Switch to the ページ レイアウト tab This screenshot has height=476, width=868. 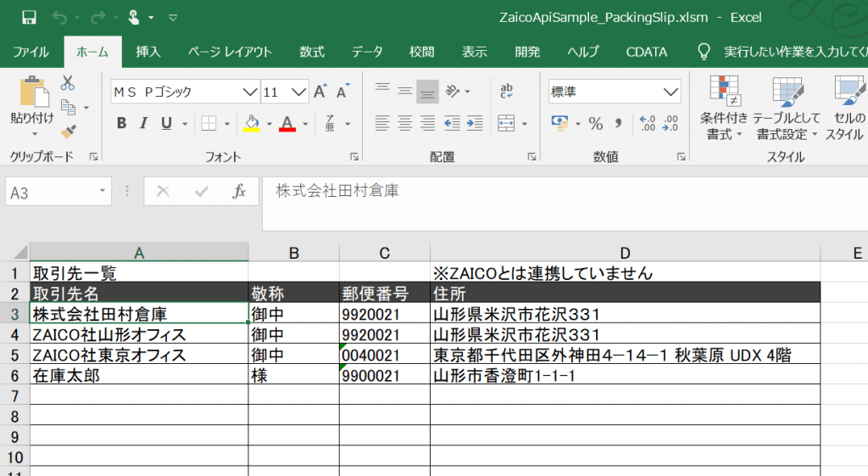pos(230,52)
